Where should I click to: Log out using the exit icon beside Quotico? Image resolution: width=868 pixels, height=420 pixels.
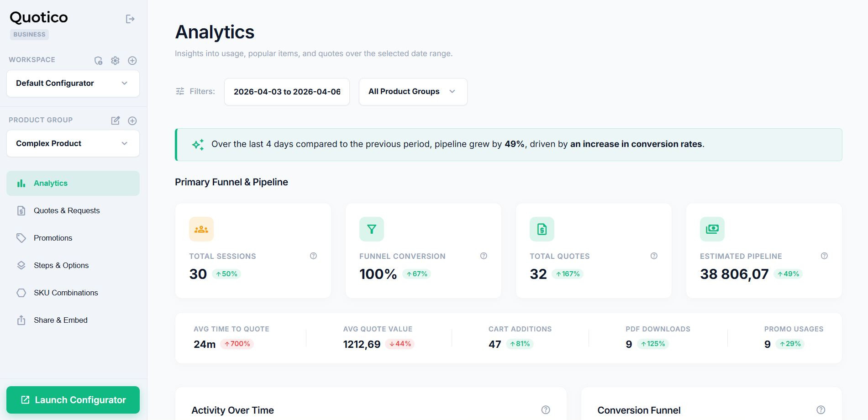tap(131, 19)
